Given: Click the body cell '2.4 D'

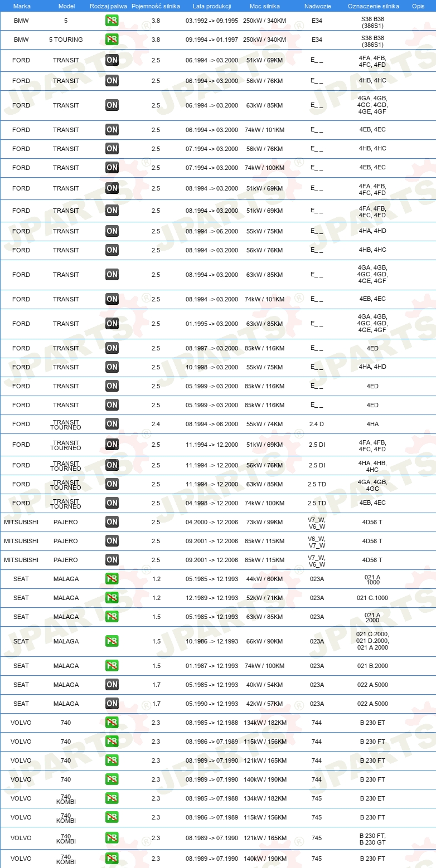Looking at the screenshot, I should [x=317, y=424].
